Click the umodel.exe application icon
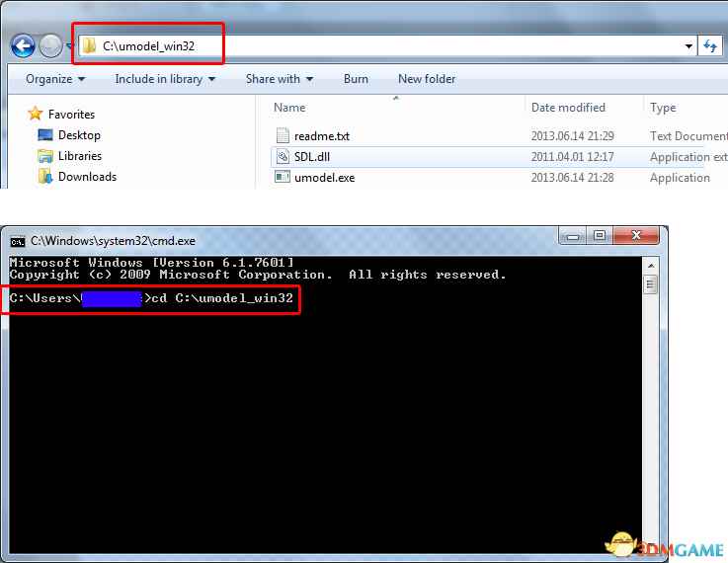728x563 pixels. click(283, 177)
